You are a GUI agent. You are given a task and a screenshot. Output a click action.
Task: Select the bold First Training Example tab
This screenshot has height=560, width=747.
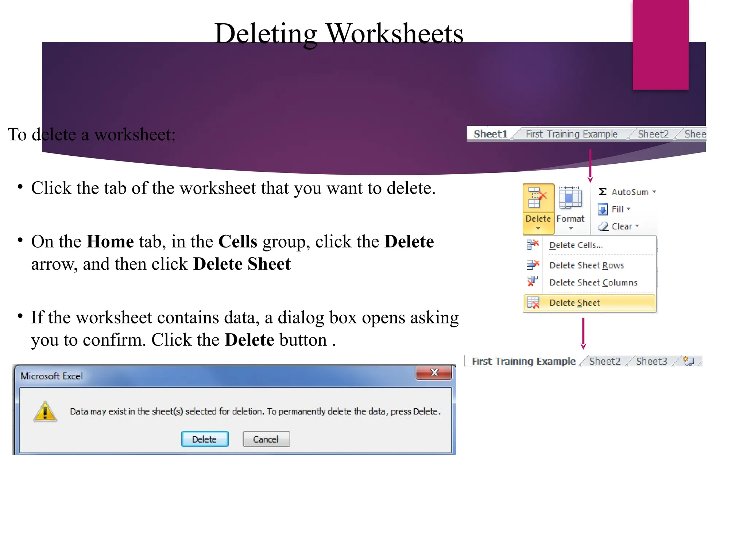pos(523,361)
